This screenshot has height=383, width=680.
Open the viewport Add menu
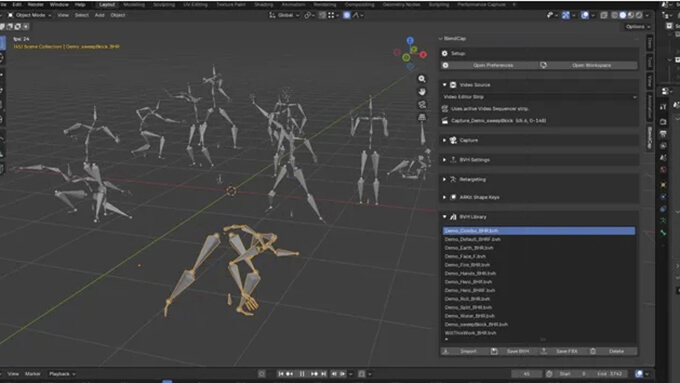[99, 15]
